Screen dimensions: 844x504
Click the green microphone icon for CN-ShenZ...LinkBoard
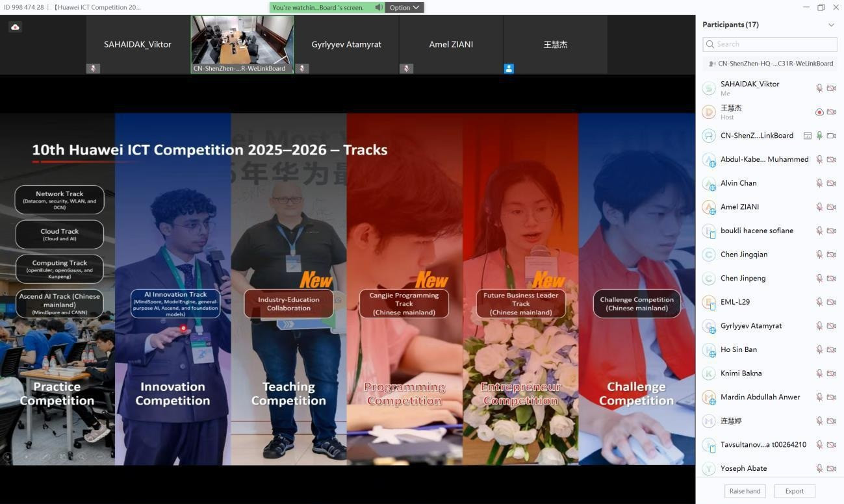click(x=819, y=136)
